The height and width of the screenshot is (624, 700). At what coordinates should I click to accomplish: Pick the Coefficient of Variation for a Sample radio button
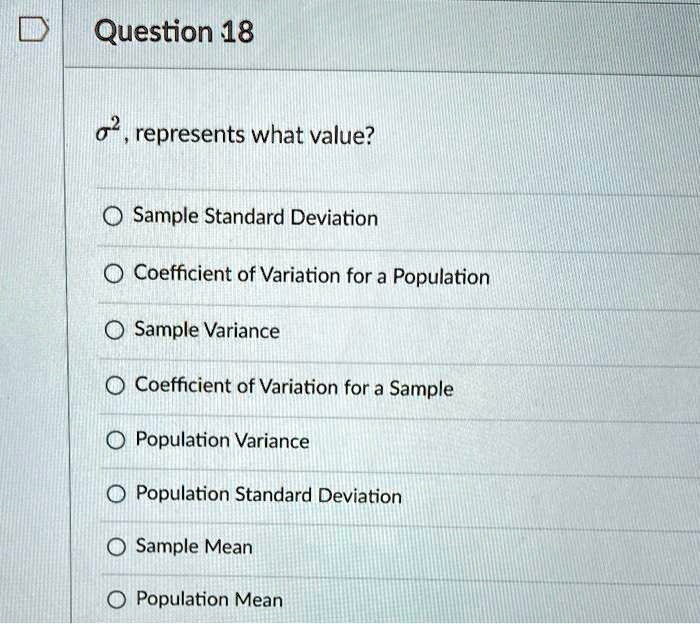coord(114,386)
